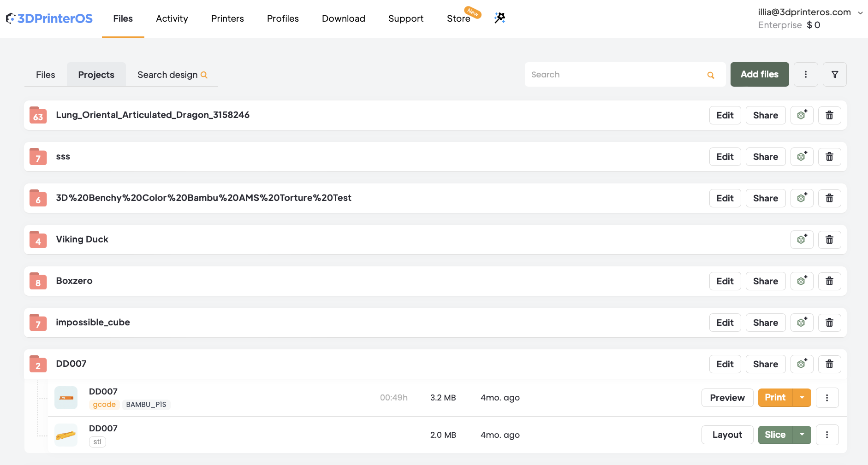Click the cube icon on the impossible_cube row
Image resolution: width=868 pixels, height=465 pixels.
click(802, 322)
